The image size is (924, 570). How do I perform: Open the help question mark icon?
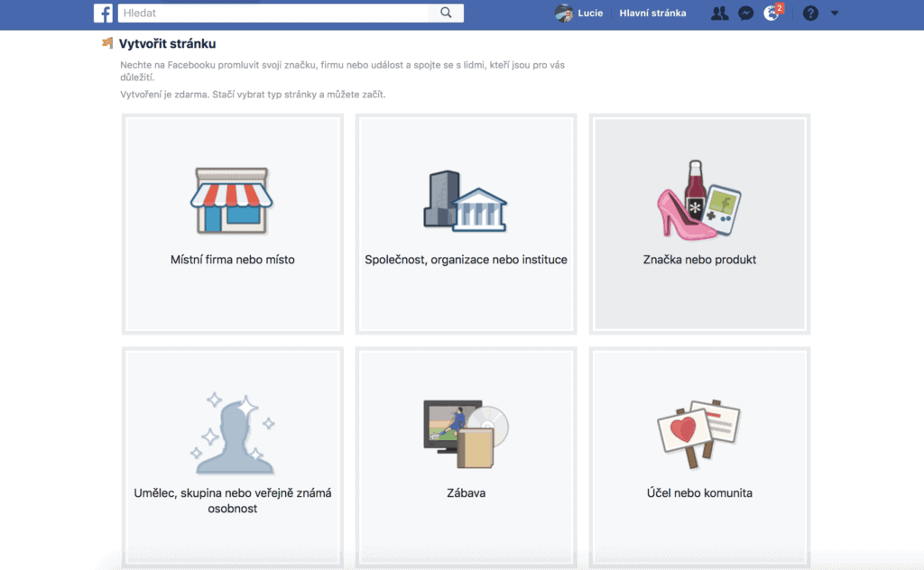pyautogui.click(x=810, y=13)
